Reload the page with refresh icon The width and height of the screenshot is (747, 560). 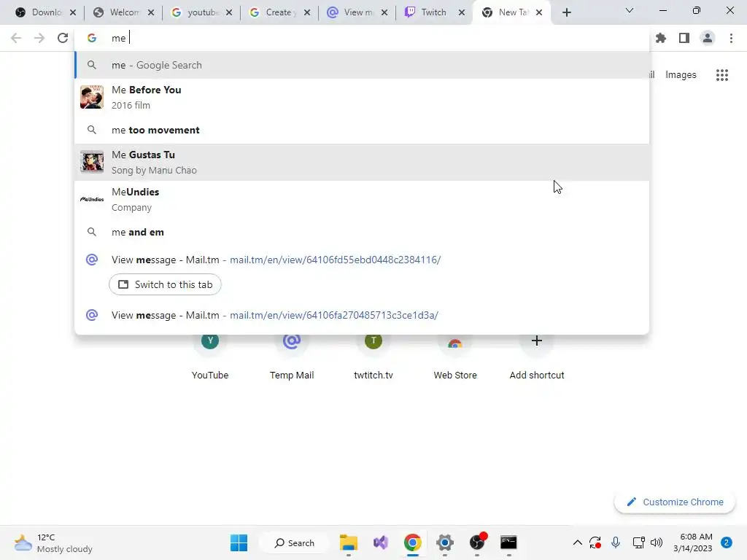pyautogui.click(x=63, y=38)
